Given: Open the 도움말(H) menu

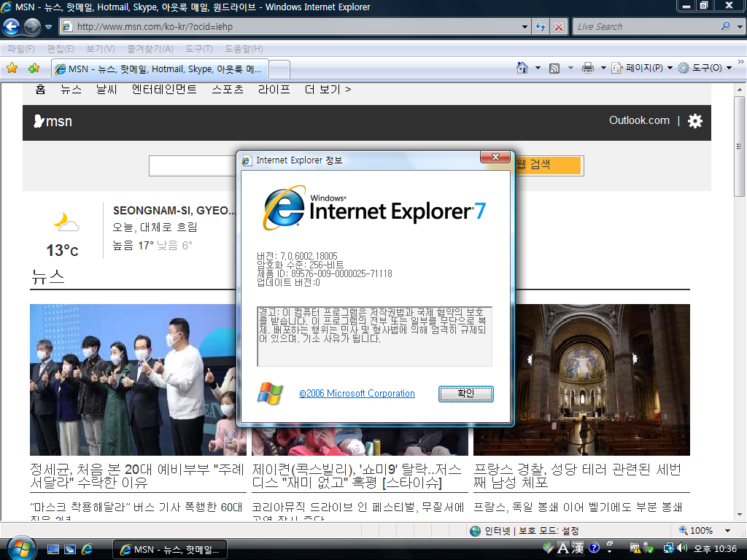Looking at the screenshot, I should point(244,49).
